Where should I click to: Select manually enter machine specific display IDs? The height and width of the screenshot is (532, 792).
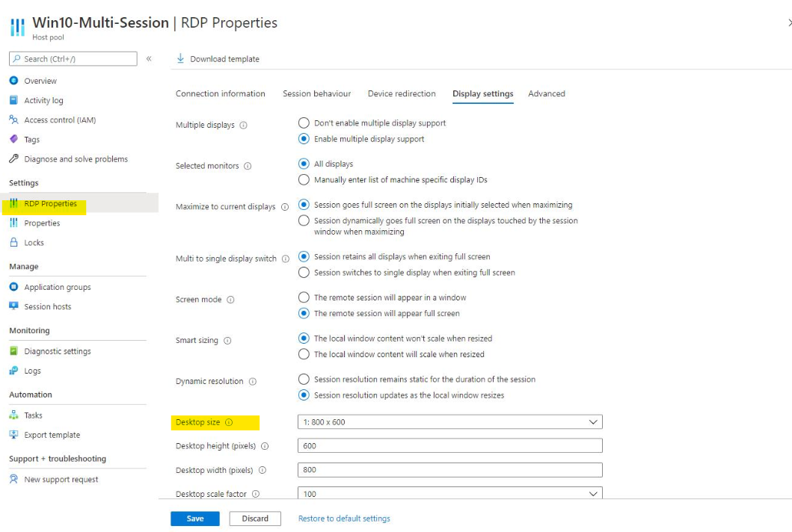point(304,179)
